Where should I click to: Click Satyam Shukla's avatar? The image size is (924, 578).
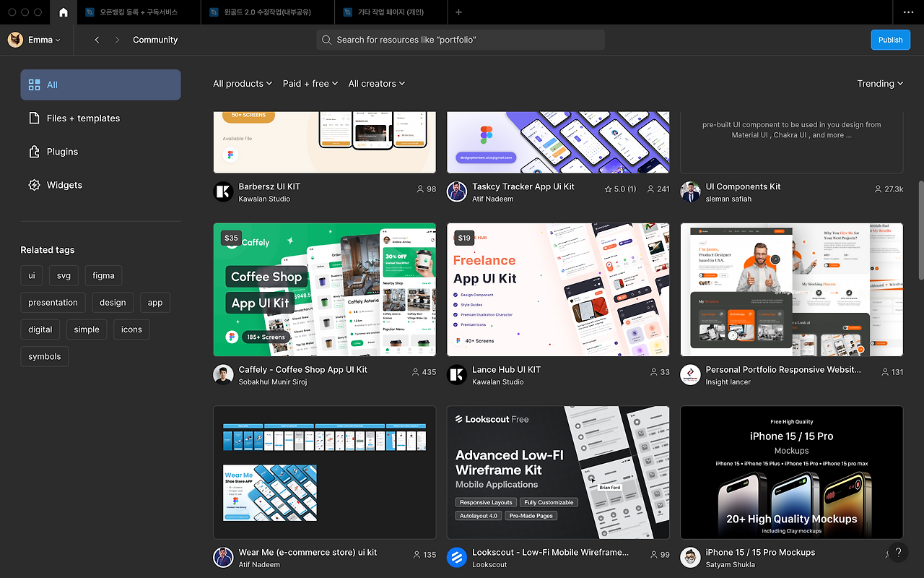point(690,557)
